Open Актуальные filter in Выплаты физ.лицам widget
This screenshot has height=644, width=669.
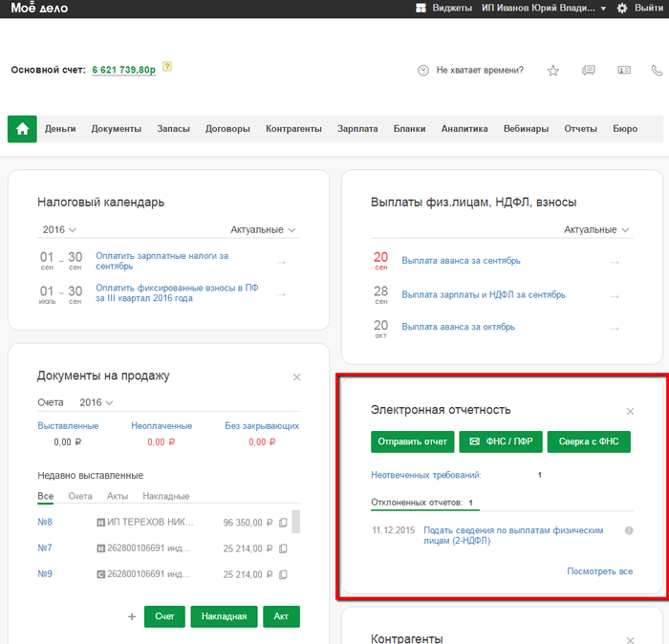pyautogui.click(x=597, y=230)
